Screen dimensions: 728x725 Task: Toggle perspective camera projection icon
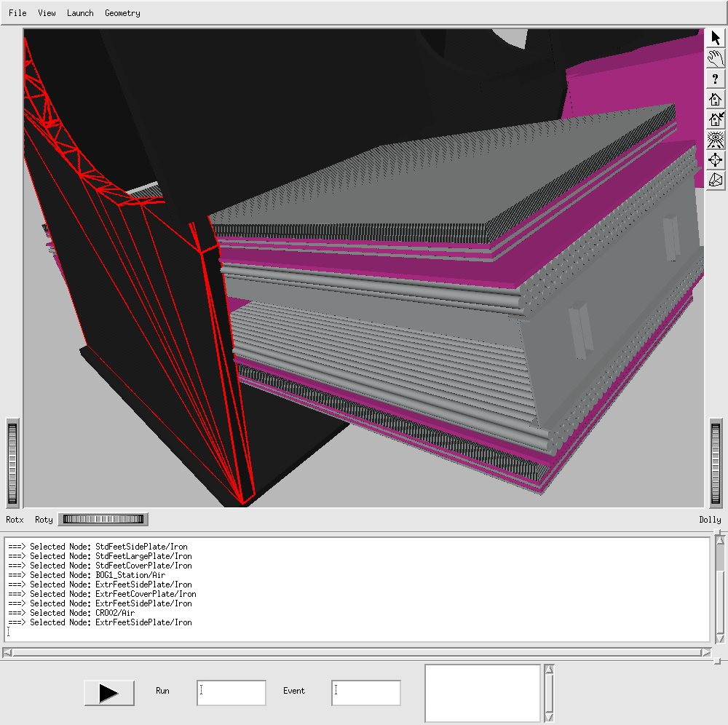pyautogui.click(x=716, y=180)
